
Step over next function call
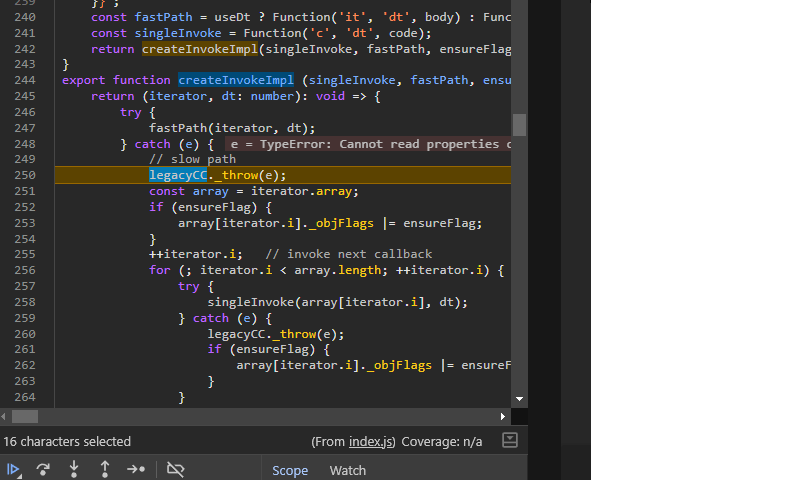[x=43, y=470]
